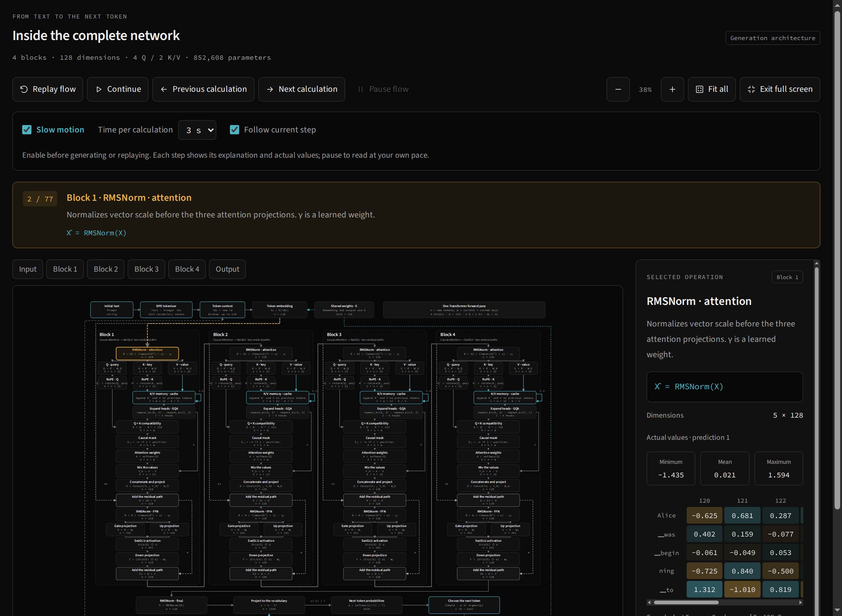The height and width of the screenshot is (616, 842).
Task: Click the 2 / 77 step counter
Action: pos(40,199)
